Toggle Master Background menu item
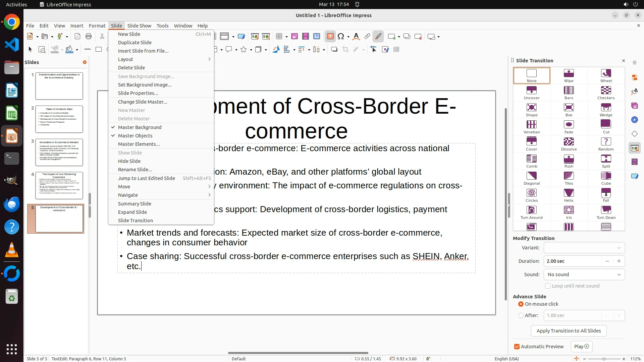 tap(140, 127)
